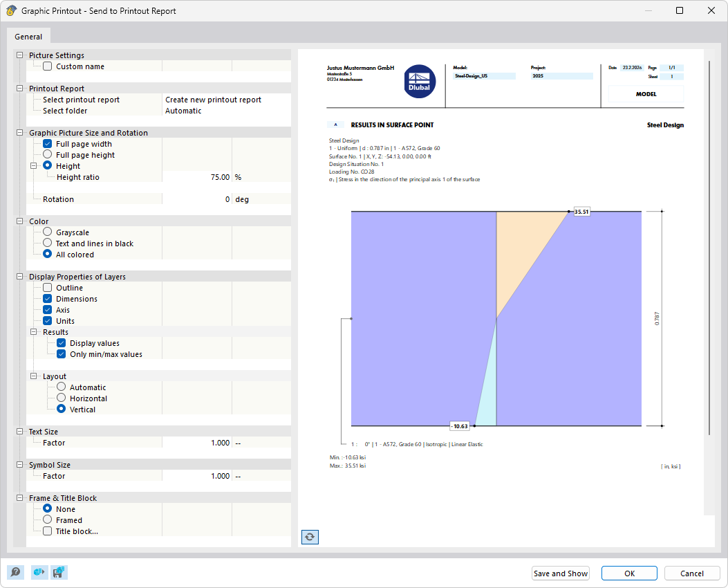Switch to the General tab
This screenshot has height=588, width=728.
(x=28, y=37)
